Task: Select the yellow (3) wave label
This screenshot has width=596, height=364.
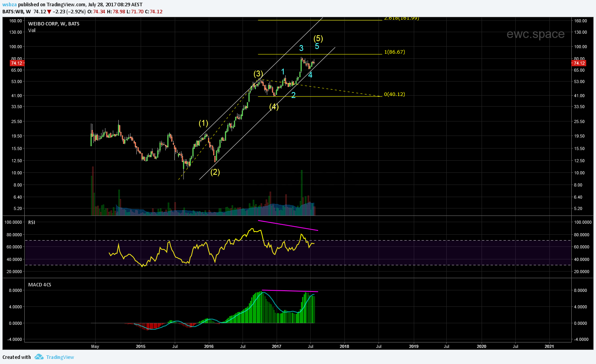Action: (258, 74)
